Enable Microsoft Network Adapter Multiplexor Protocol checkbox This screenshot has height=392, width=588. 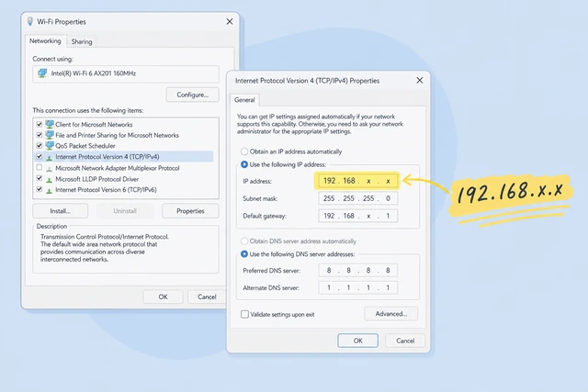point(39,167)
